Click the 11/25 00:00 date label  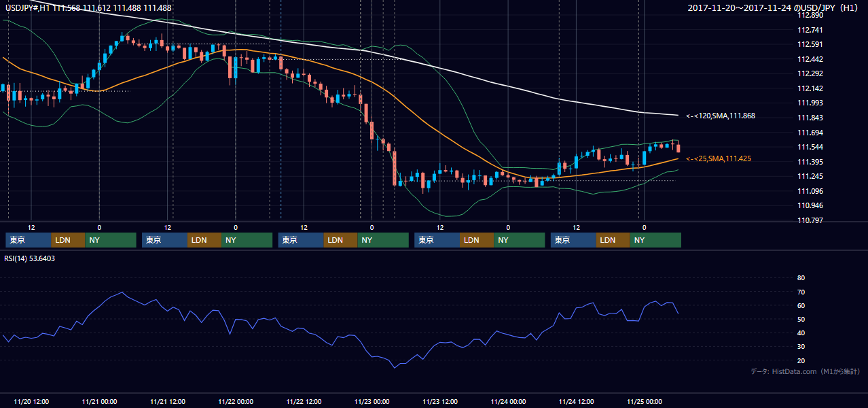(x=644, y=401)
